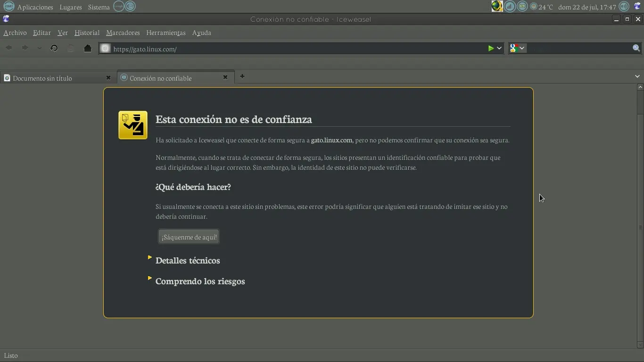Open a new tab with the plus button
Image resolution: width=644 pixels, height=362 pixels.
(x=242, y=76)
